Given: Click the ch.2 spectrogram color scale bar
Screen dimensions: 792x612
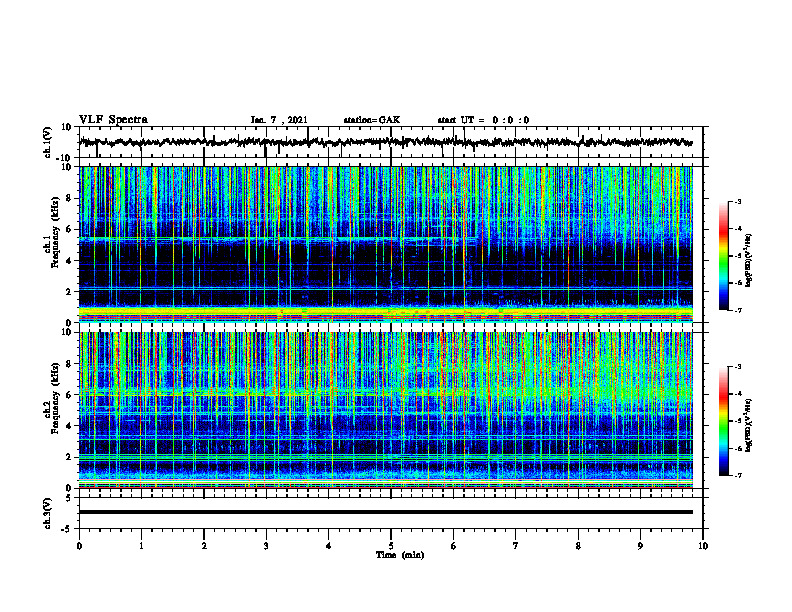Looking at the screenshot, I should tap(723, 421).
